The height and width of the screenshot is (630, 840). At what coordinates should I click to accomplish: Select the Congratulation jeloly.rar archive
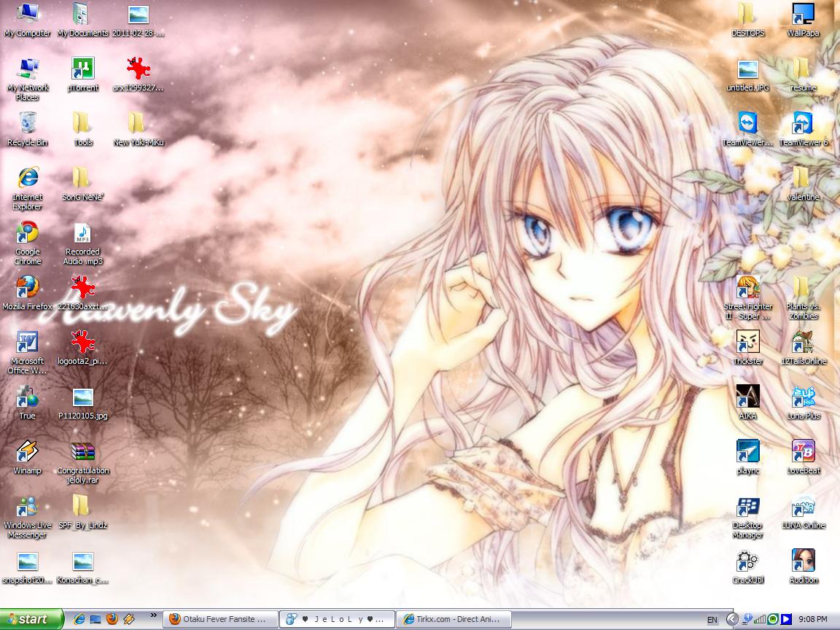[82, 462]
